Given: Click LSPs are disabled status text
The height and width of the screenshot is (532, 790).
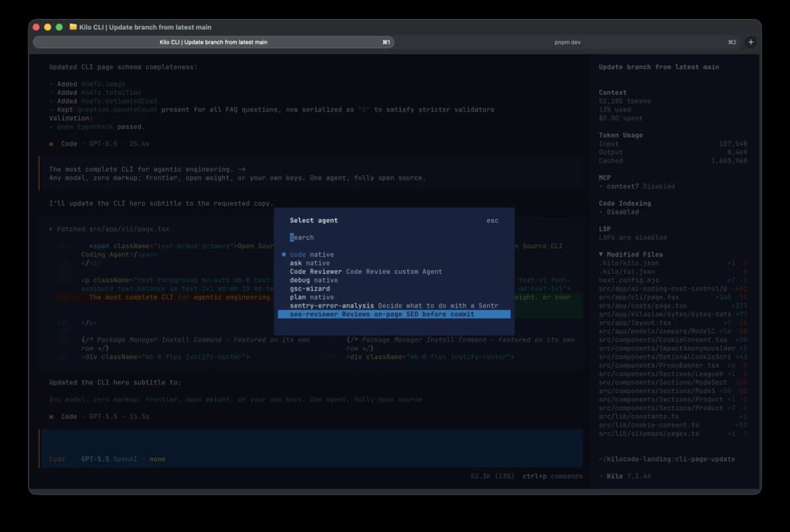Looking at the screenshot, I should tap(633, 238).
